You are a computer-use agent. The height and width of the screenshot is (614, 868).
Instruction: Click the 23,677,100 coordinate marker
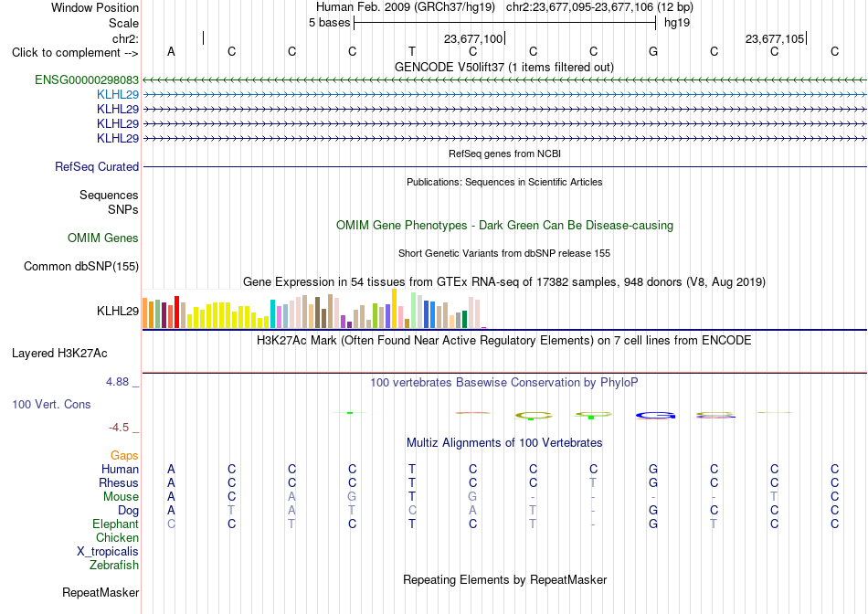473,38
